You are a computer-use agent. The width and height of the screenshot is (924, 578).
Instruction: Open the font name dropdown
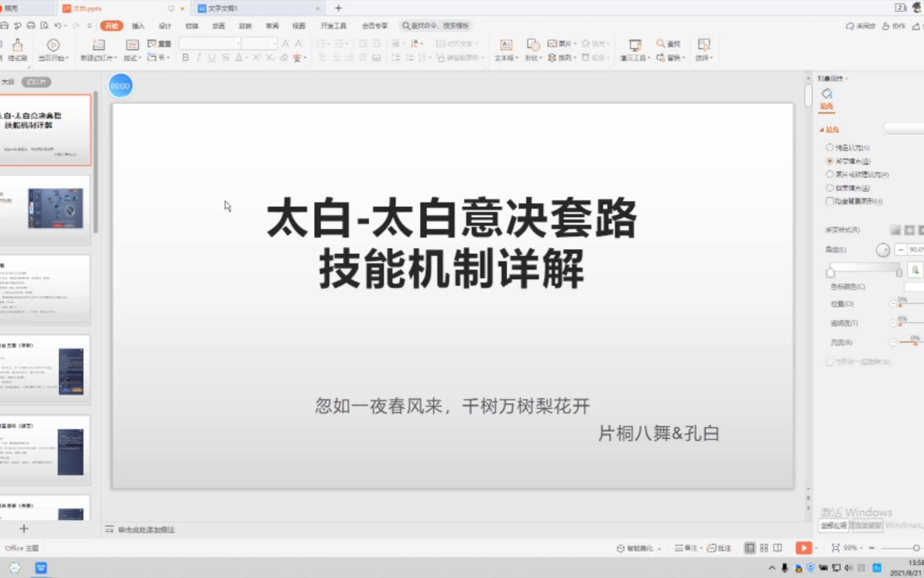pyautogui.click(x=238, y=43)
